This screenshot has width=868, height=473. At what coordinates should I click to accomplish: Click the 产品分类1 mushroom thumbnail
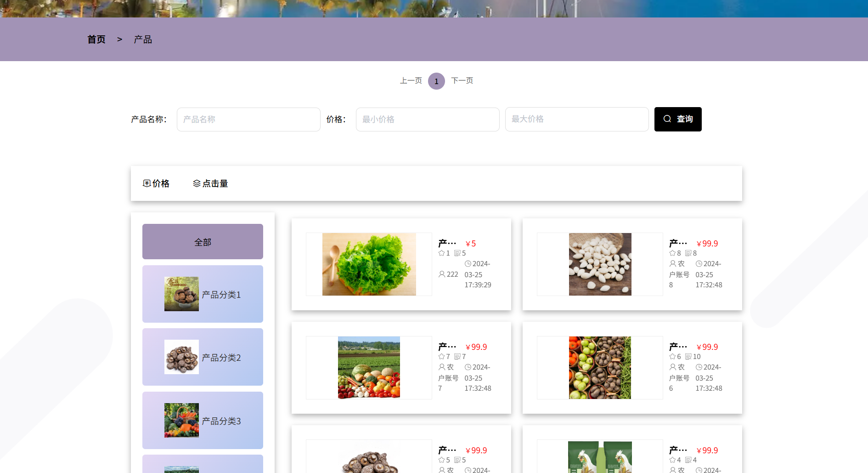pos(182,294)
